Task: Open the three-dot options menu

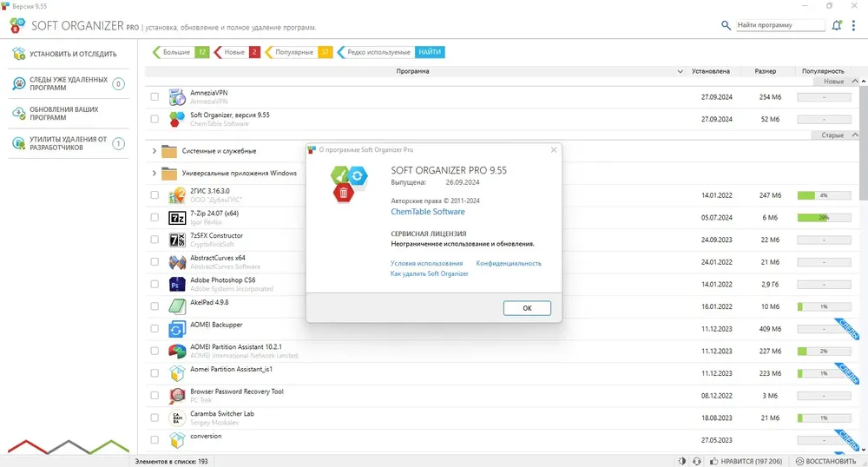Action: pos(853,25)
